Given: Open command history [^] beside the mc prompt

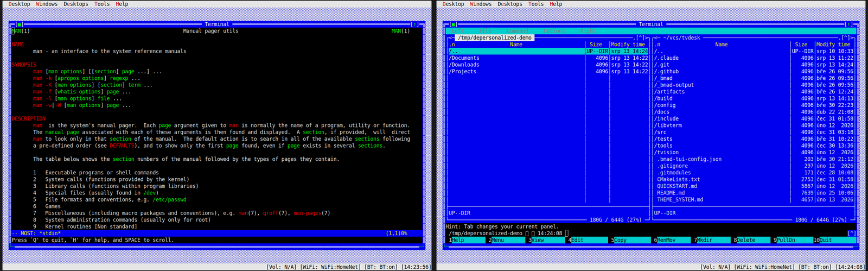Looking at the screenshot, I should point(852,234).
